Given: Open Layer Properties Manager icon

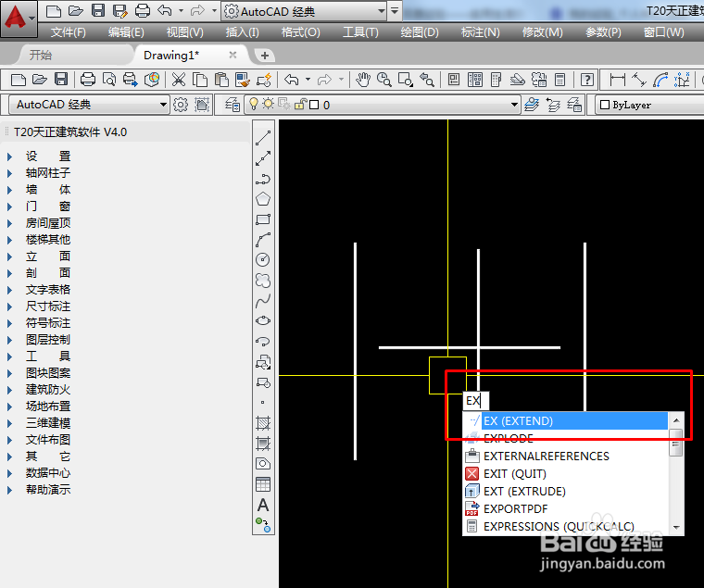Looking at the screenshot, I should pos(233,105).
